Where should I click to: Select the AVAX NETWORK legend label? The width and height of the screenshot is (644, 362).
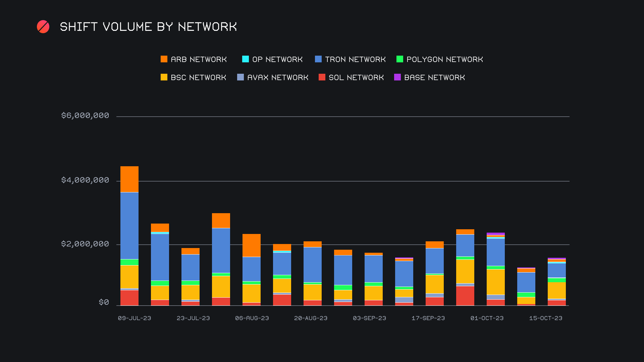click(277, 77)
